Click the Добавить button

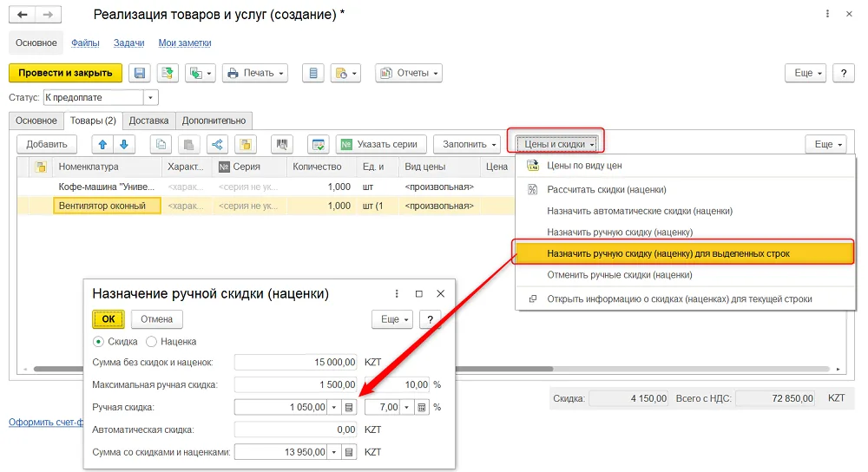pyautogui.click(x=47, y=144)
